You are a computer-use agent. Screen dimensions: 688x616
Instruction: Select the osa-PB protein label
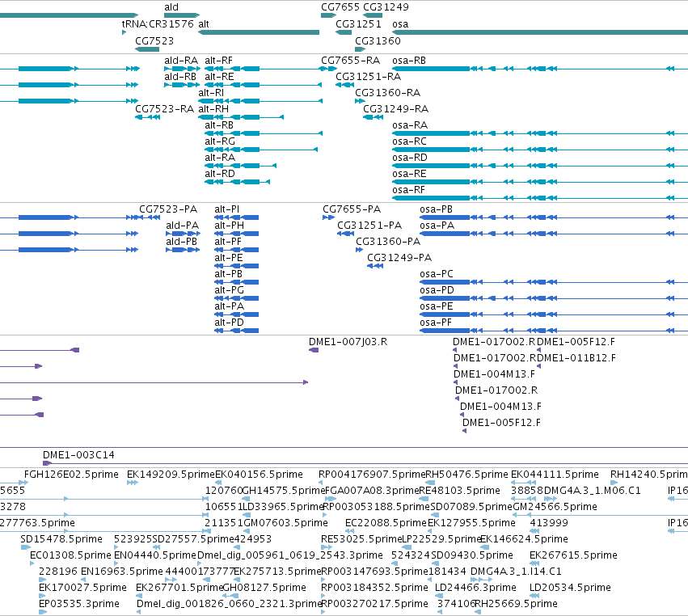coord(436,209)
